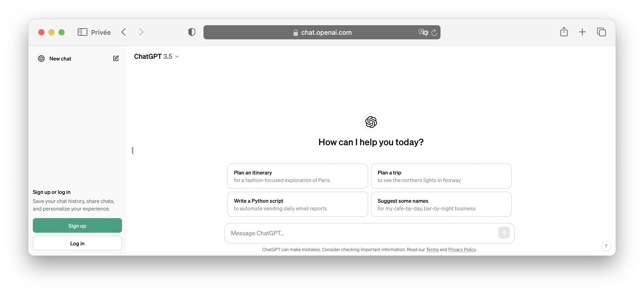Screen dimensions: 644x293
Task: Click the Log in button
Action: 77,243
